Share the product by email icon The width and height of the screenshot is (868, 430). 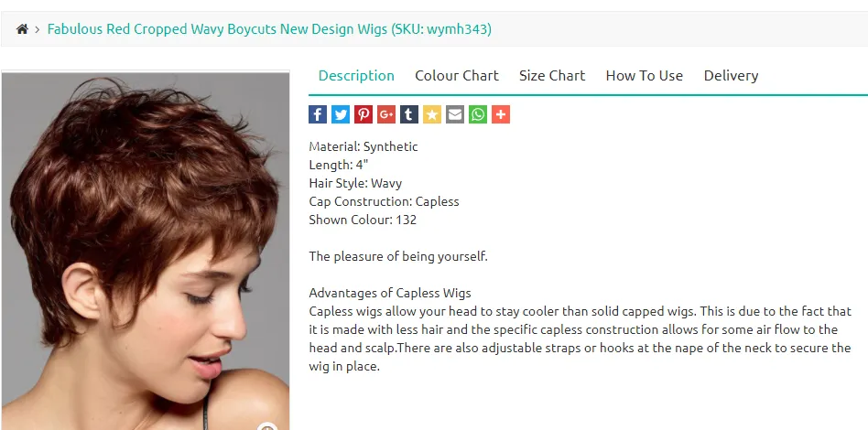pyautogui.click(x=455, y=114)
